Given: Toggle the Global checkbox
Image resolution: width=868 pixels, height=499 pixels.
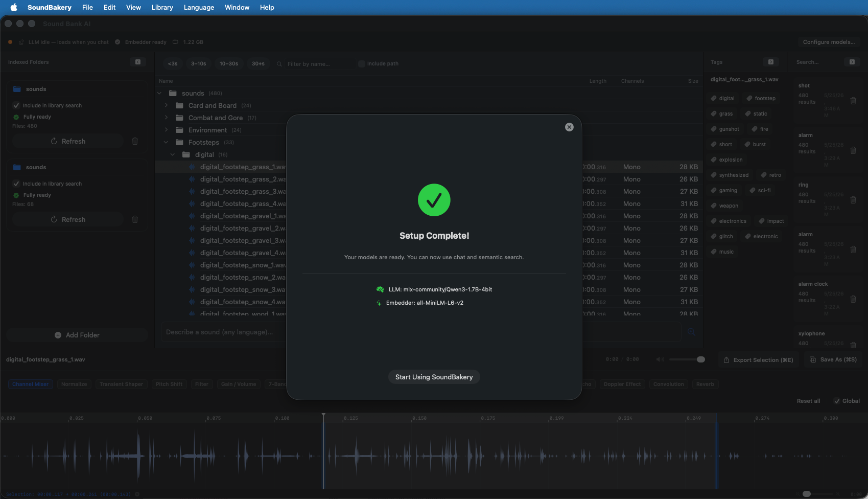Looking at the screenshot, I should (x=837, y=401).
